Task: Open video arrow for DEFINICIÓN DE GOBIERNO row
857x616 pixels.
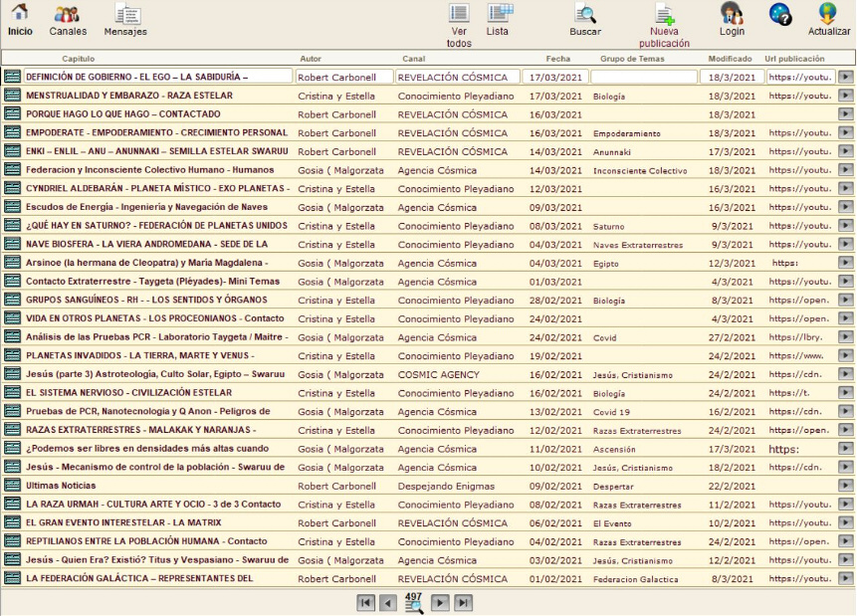Action: pyautogui.click(x=845, y=77)
